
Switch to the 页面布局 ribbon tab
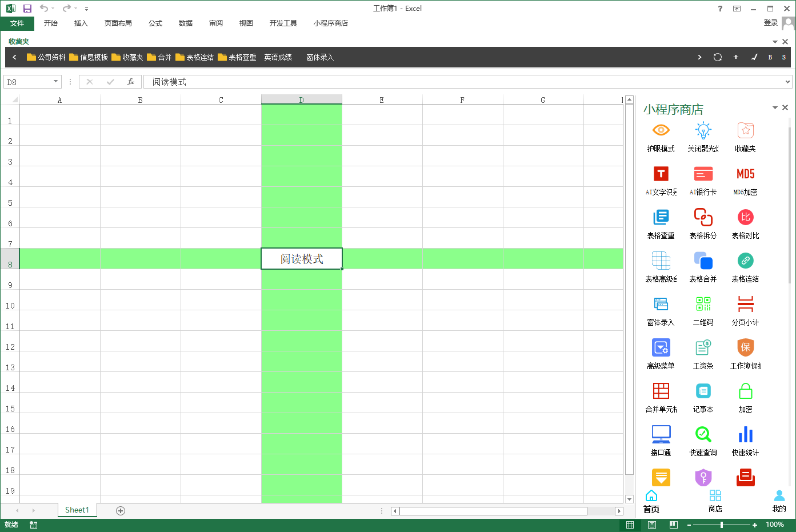118,23
